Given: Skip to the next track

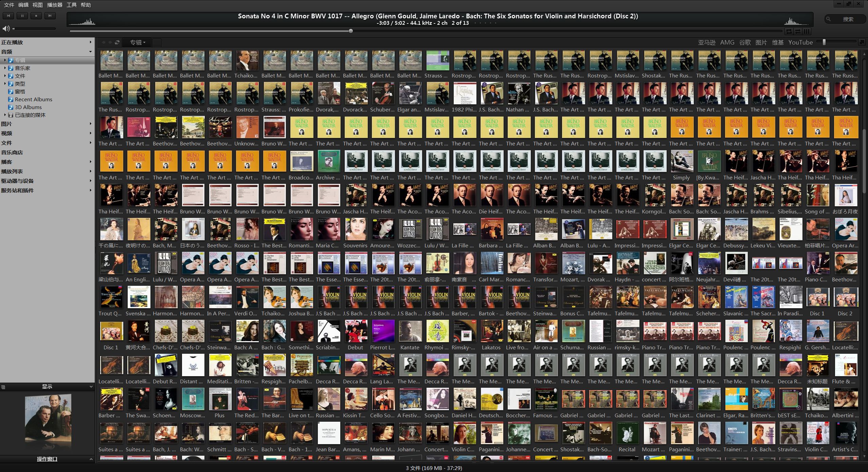Looking at the screenshot, I should 50,16.
